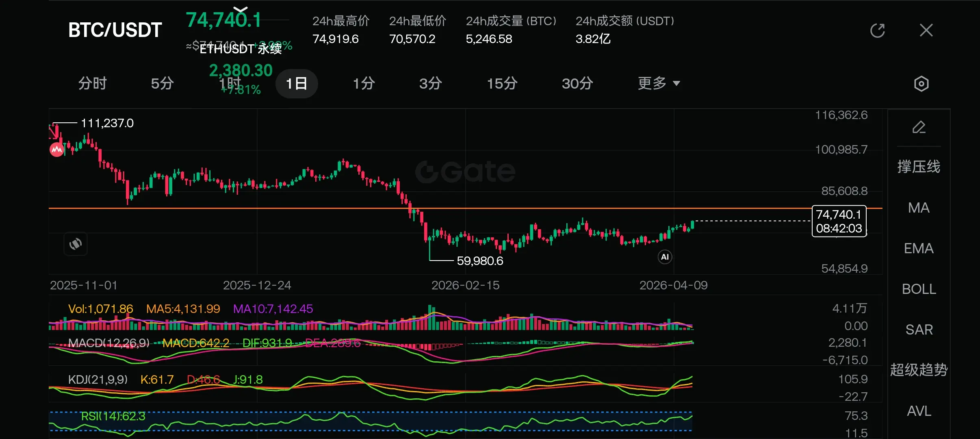Click the 撑压线 button
Image resolution: width=980 pixels, height=439 pixels.
(919, 167)
